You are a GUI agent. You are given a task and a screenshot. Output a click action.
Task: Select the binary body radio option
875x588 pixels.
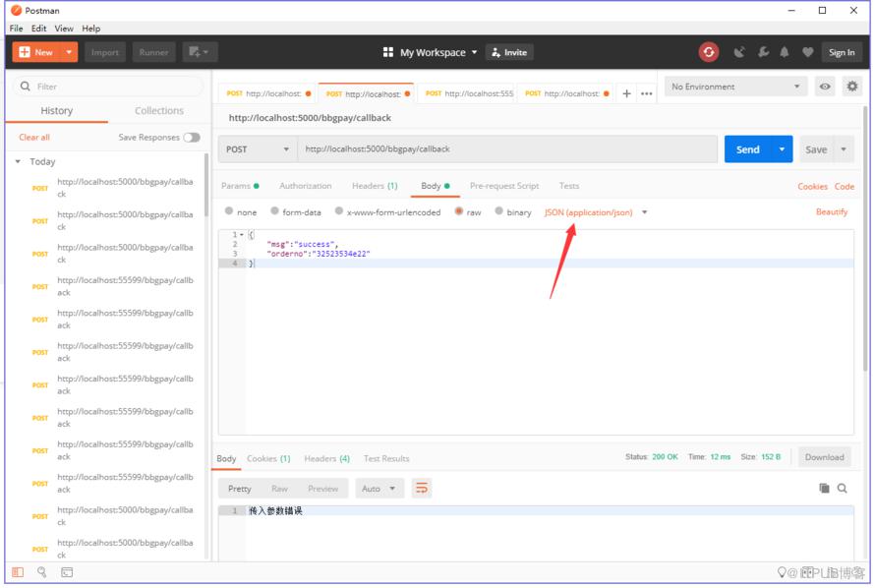click(x=498, y=210)
